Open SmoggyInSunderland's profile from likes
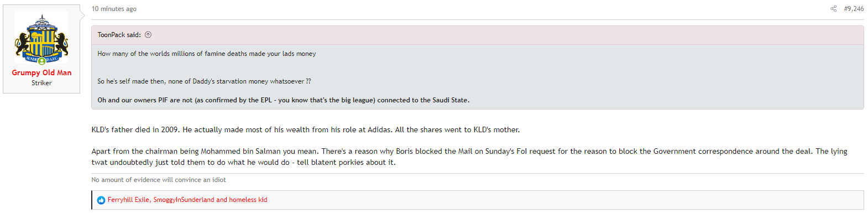The height and width of the screenshot is (213, 868). click(184, 200)
